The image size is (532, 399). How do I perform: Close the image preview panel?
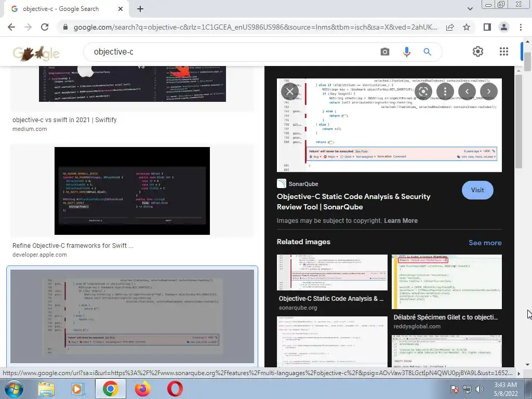click(290, 91)
